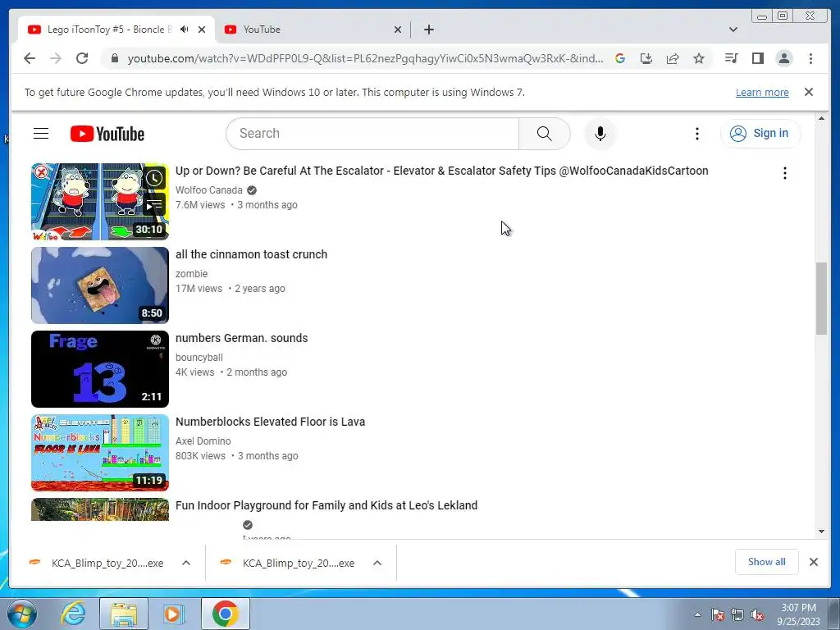The image size is (840, 630).
Task: Go to YouTube home via the logo
Action: click(107, 134)
